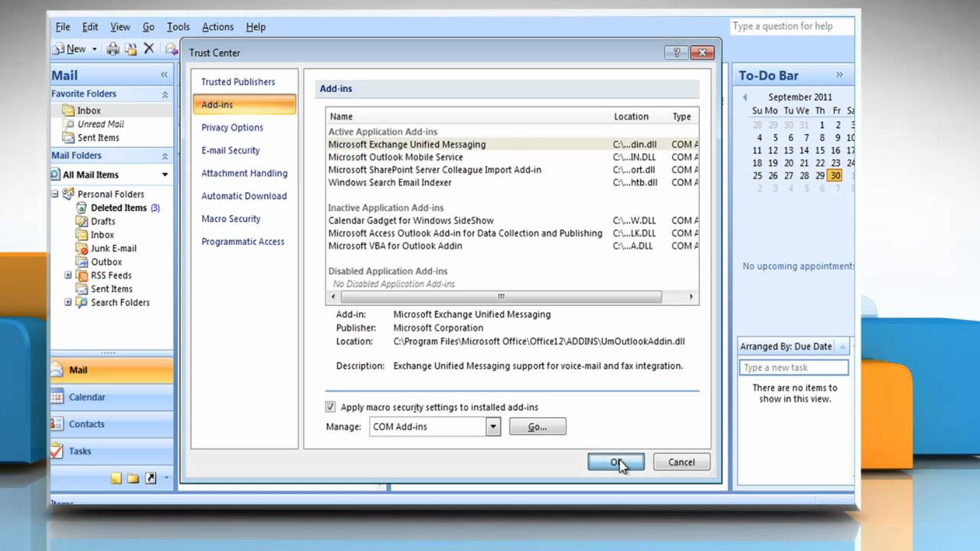980x551 pixels.
Task: Click the Calendar pane icon
Action: pyautogui.click(x=58, y=397)
